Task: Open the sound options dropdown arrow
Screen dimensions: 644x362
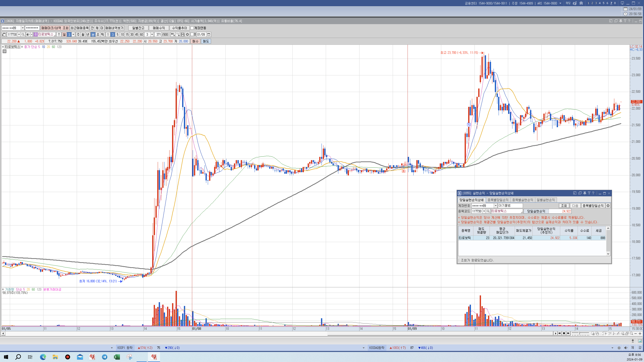Action: (x=31, y=34)
